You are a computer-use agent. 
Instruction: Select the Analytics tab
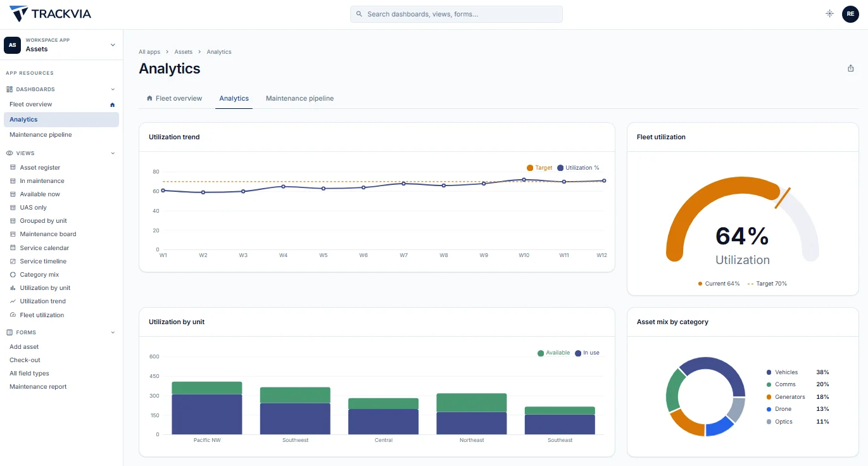tap(234, 99)
